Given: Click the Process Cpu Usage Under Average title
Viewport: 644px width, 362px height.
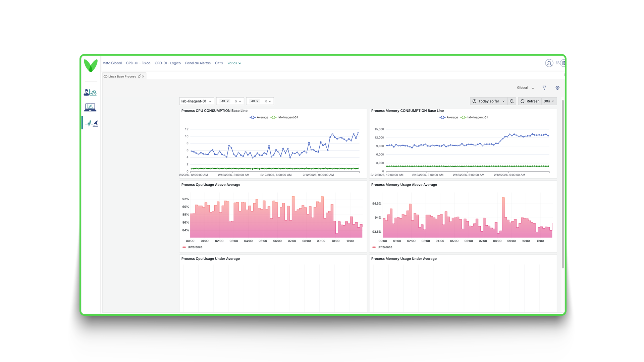Looking at the screenshot, I should [x=211, y=259].
